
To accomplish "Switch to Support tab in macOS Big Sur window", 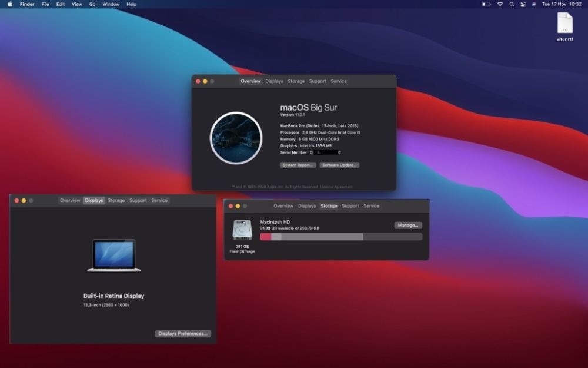I will 318,81.
